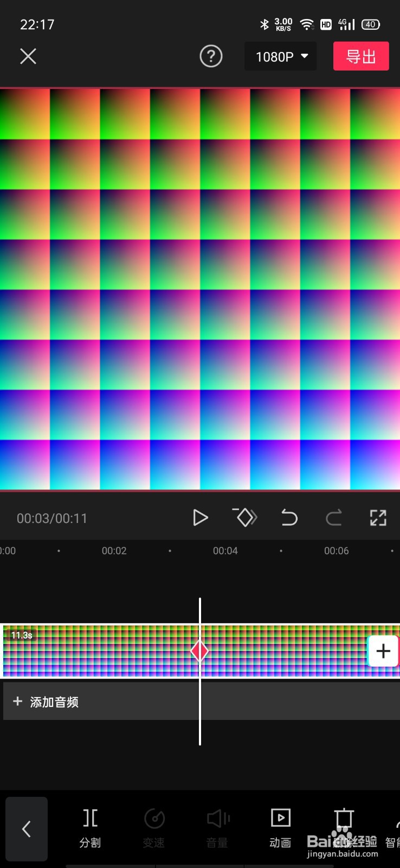Tap the battery indicator showing 40
The image size is (400, 868).
coord(371,24)
